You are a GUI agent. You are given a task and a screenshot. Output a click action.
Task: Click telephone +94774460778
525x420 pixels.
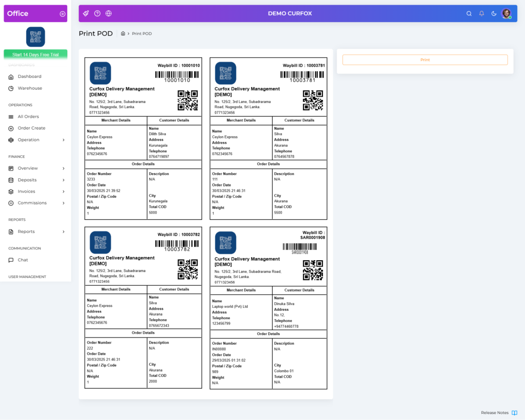pos(286,327)
